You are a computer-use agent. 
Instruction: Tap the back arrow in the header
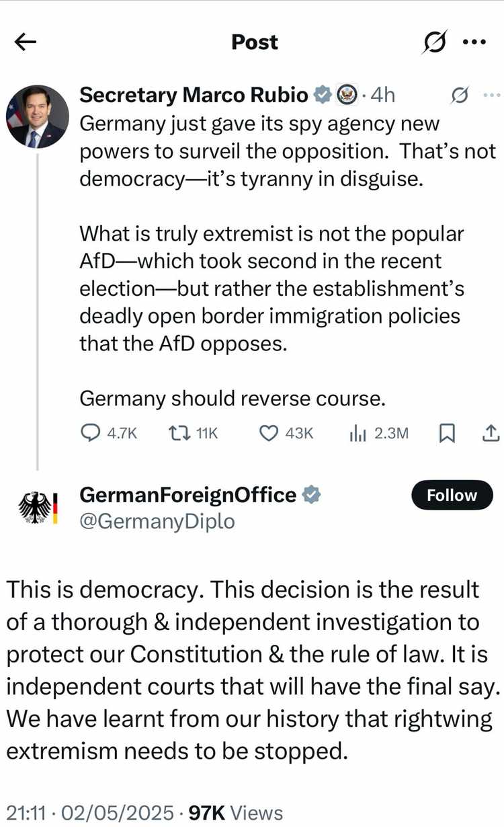click(x=26, y=42)
